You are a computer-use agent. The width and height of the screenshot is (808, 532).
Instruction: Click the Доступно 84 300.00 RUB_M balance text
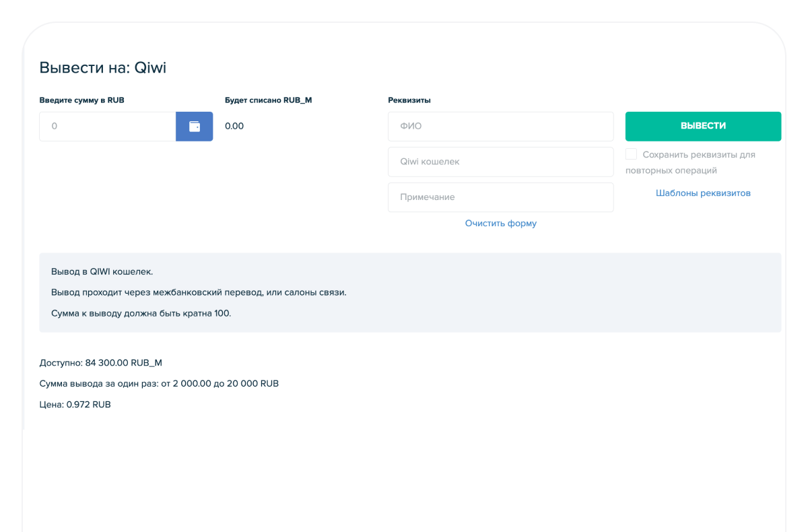coord(100,363)
